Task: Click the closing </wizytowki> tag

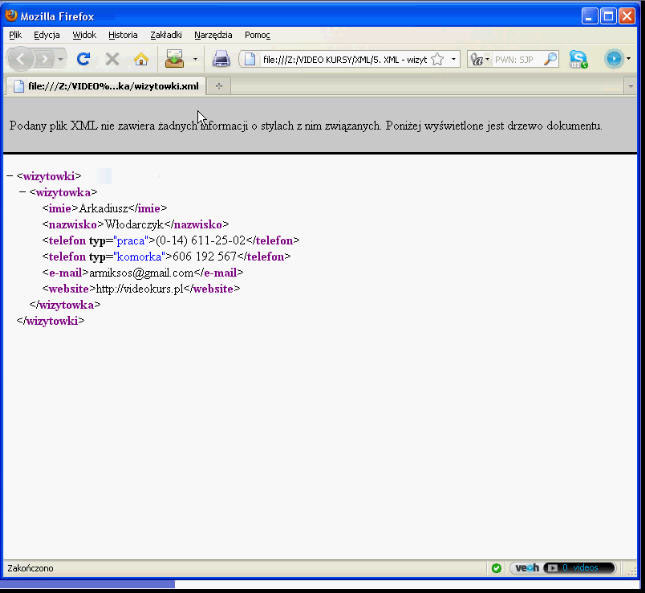Action: point(51,321)
